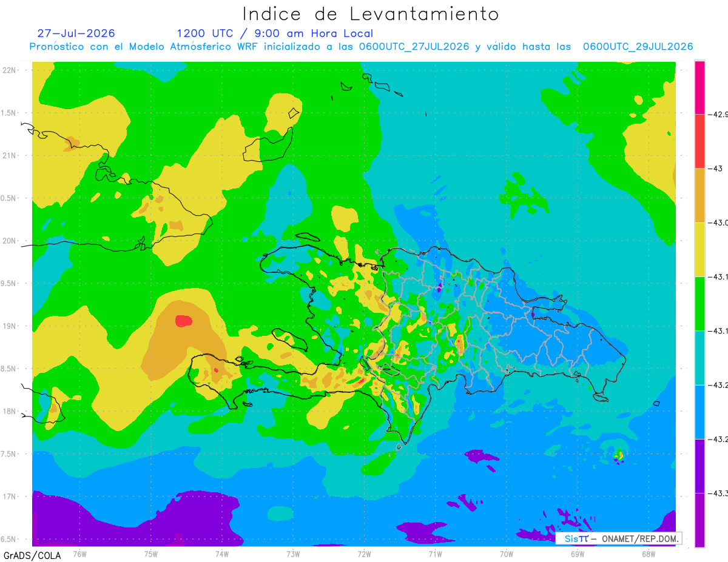Image resolution: width=728 pixels, height=562 pixels.
Task: Click the '71W' longitude label
Action: click(x=435, y=554)
